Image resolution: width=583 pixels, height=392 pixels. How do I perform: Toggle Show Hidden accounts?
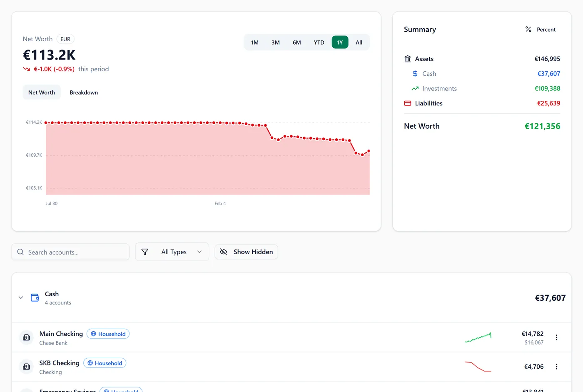point(246,252)
